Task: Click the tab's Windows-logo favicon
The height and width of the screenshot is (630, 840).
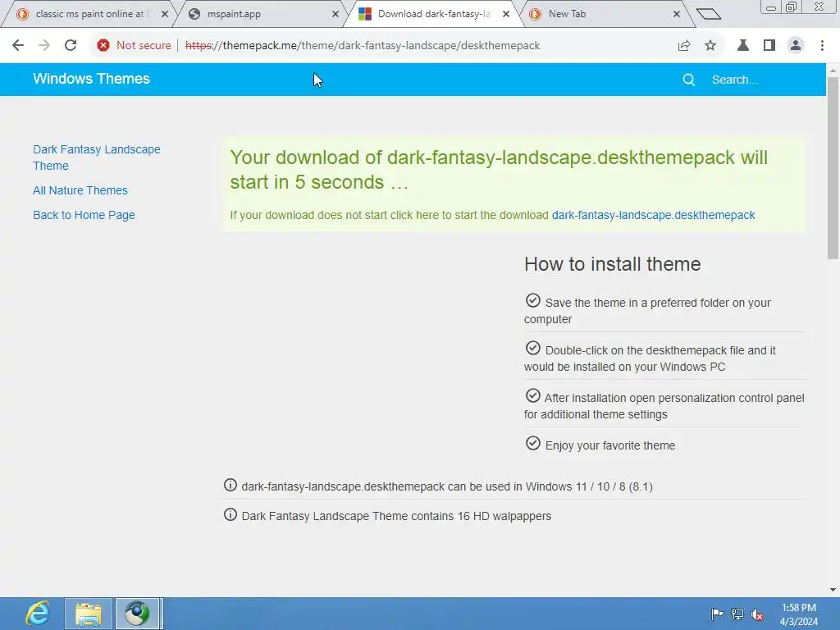Action: [x=365, y=14]
